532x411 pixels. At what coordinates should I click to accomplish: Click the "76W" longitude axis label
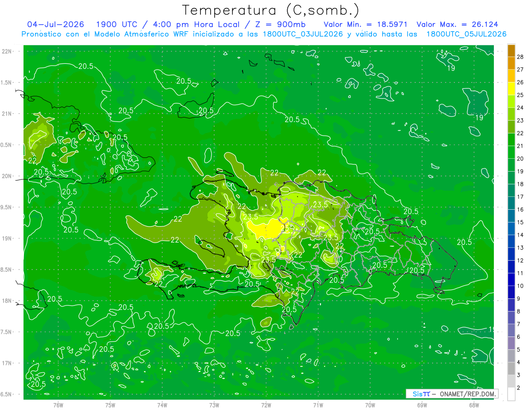[58, 405]
